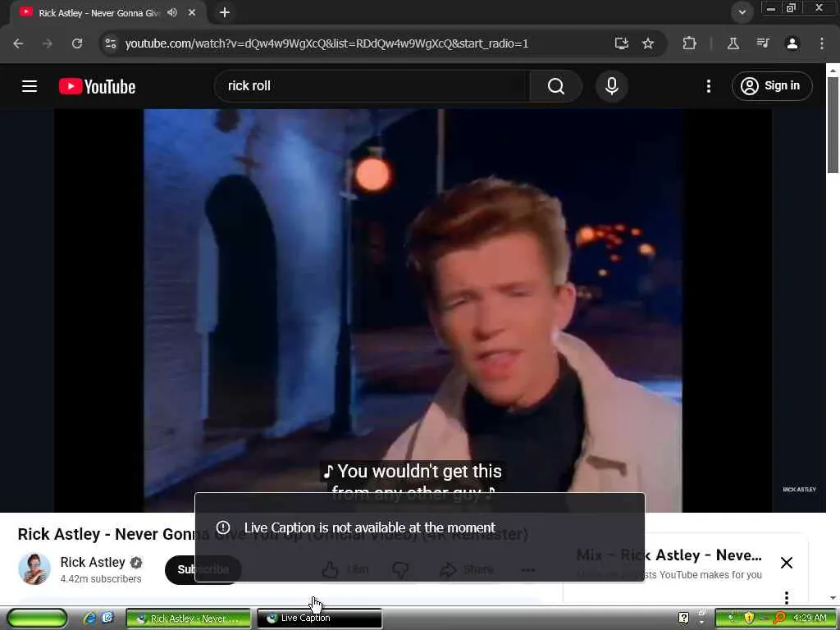Open Mix playlist three-dot options
Image resolution: width=840 pixels, height=630 pixels.
point(787,597)
